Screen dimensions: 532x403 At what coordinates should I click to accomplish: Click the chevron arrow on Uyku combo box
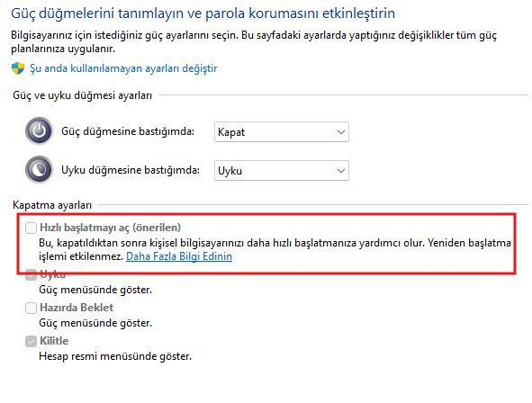tap(341, 171)
